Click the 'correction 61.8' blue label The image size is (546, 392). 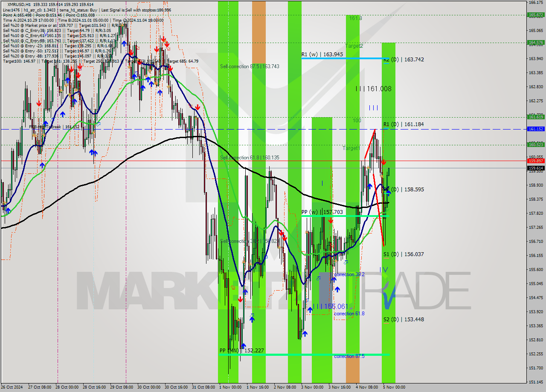(x=349, y=314)
